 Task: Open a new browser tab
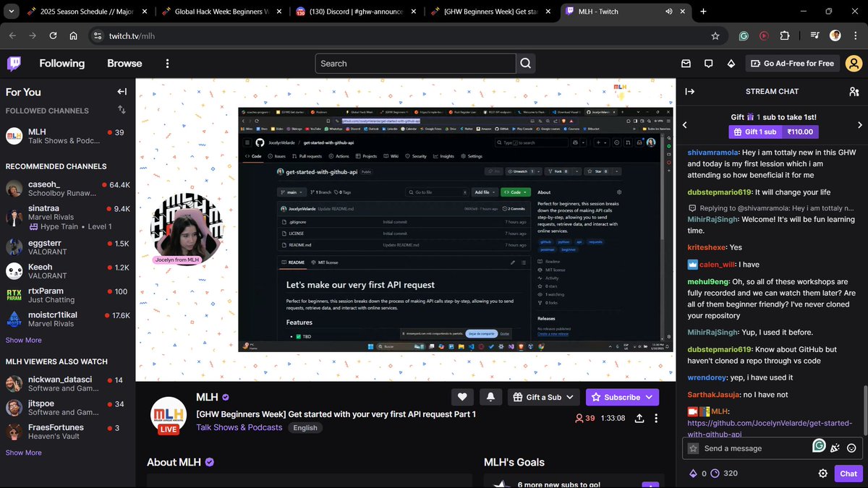[x=703, y=12]
